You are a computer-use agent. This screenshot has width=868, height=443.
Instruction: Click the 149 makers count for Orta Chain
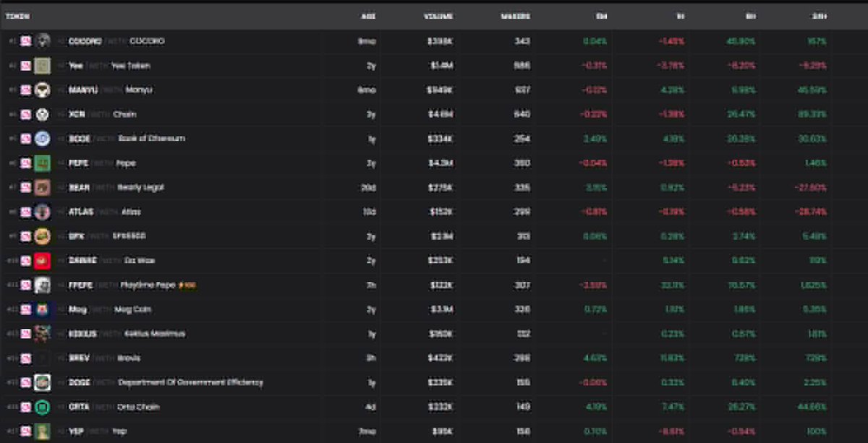[524, 407]
